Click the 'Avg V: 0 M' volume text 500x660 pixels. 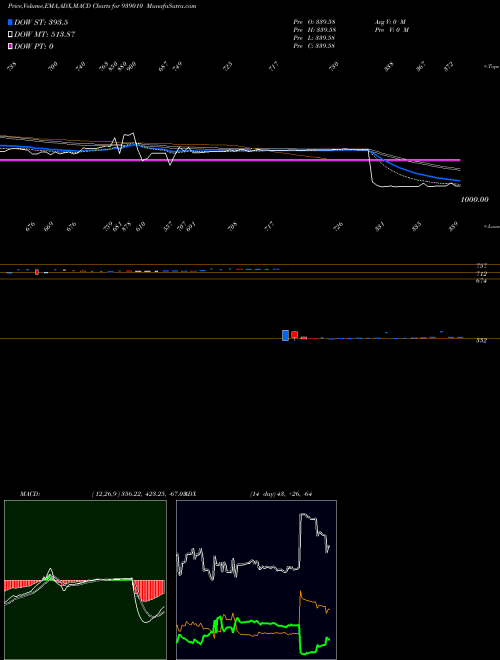click(x=390, y=21)
